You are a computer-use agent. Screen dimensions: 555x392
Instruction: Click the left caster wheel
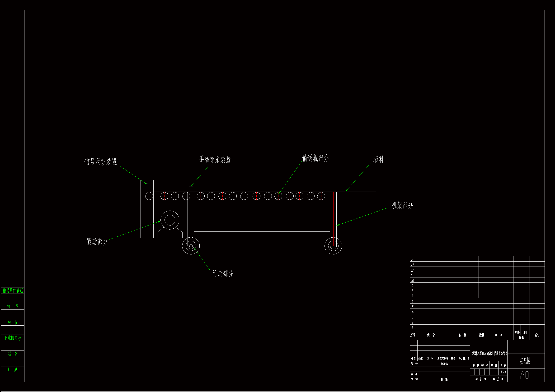click(191, 246)
